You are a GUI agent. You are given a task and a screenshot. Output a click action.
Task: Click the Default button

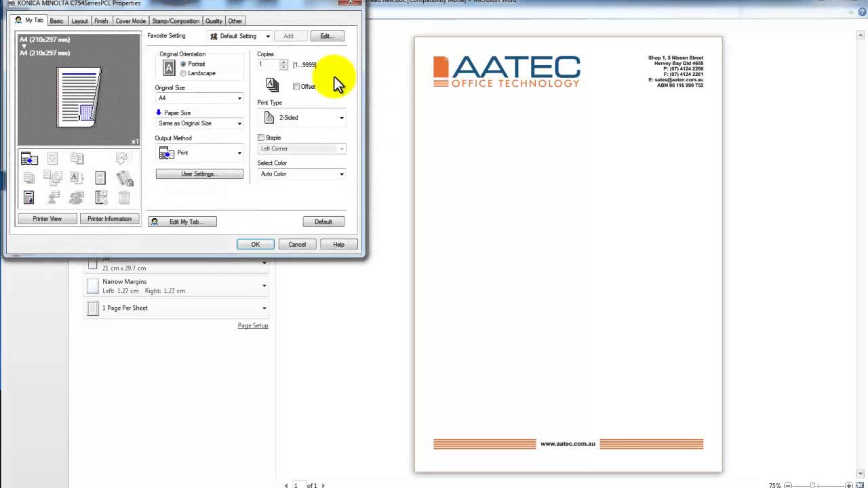pyautogui.click(x=323, y=222)
